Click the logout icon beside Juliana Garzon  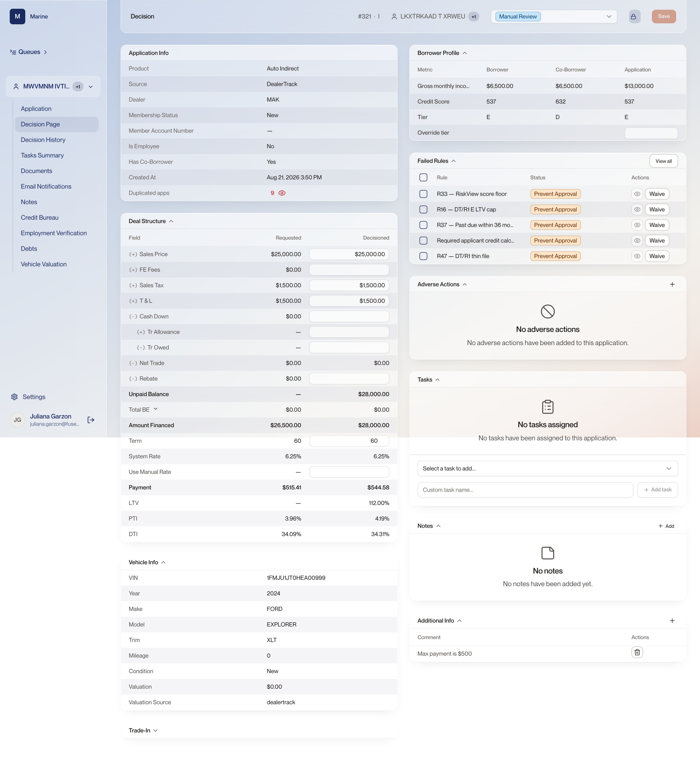tap(91, 419)
